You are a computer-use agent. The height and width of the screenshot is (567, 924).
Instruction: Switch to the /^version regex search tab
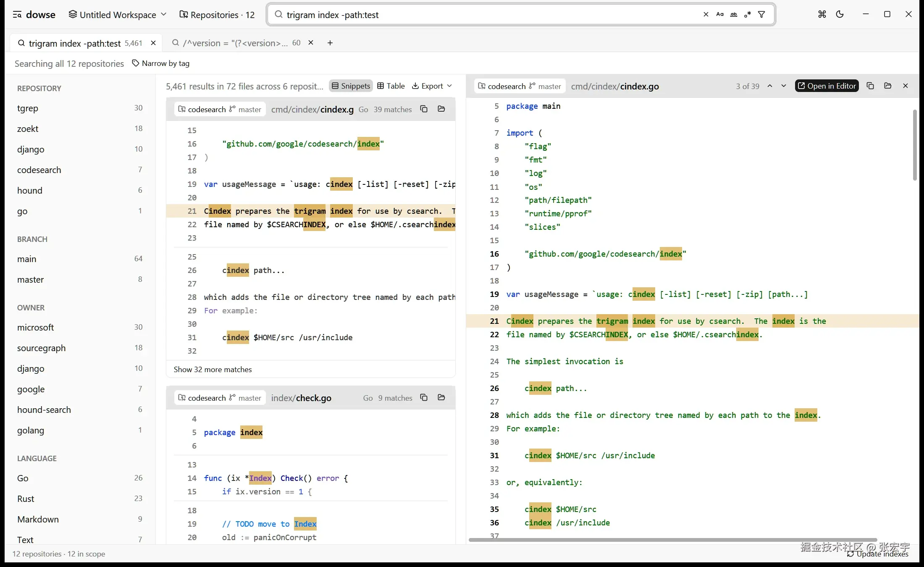click(x=236, y=43)
